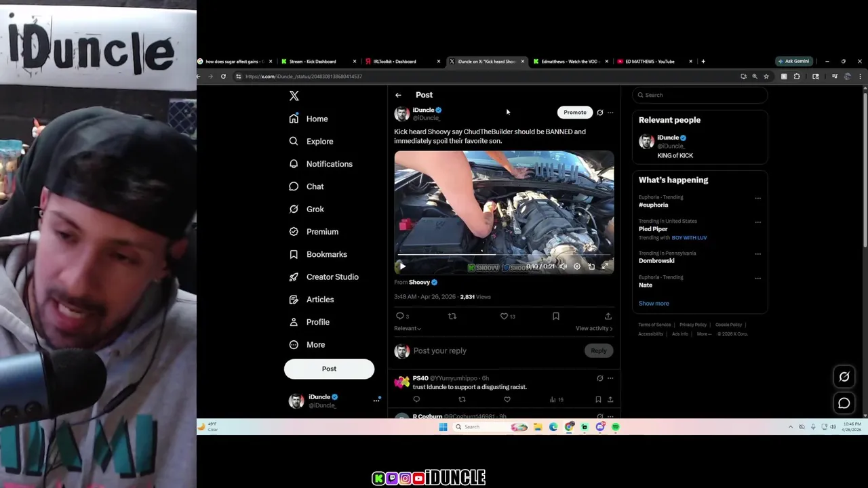Open video settings gear icon

(x=576, y=266)
